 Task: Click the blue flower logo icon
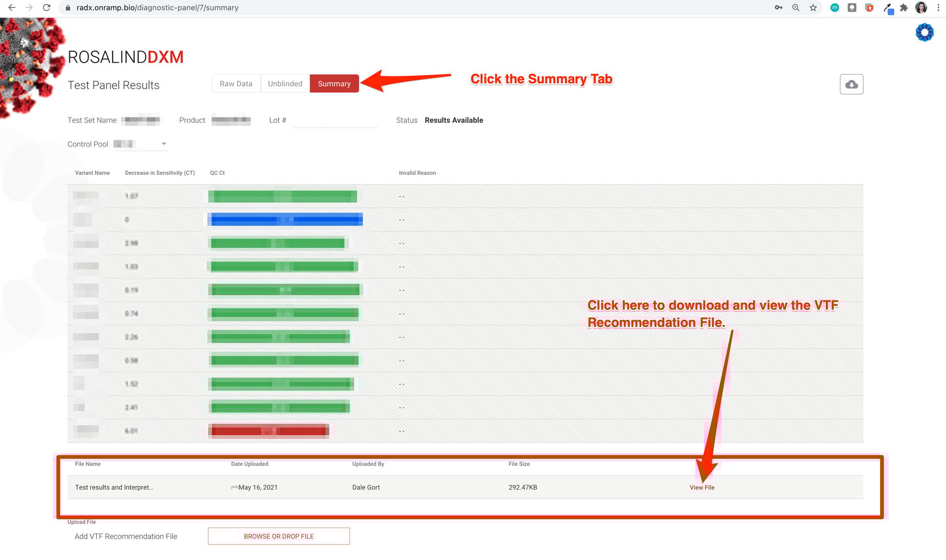(x=924, y=32)
